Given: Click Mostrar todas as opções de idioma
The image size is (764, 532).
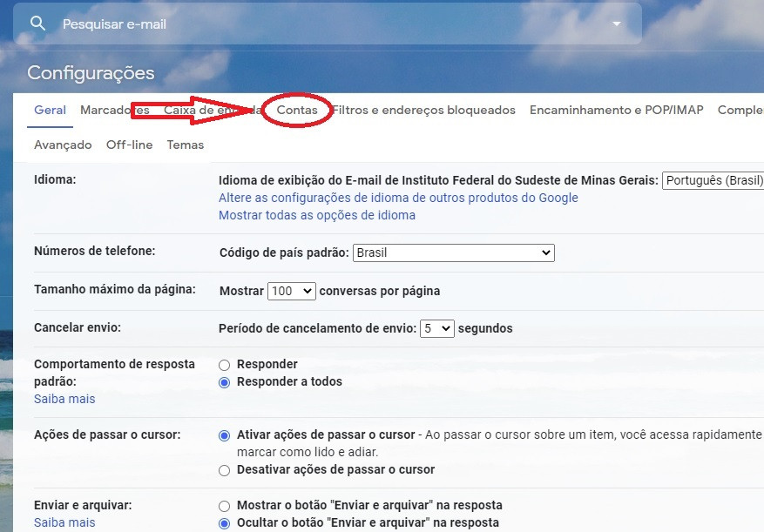Looking at the screenshot, I should point(316,215).
